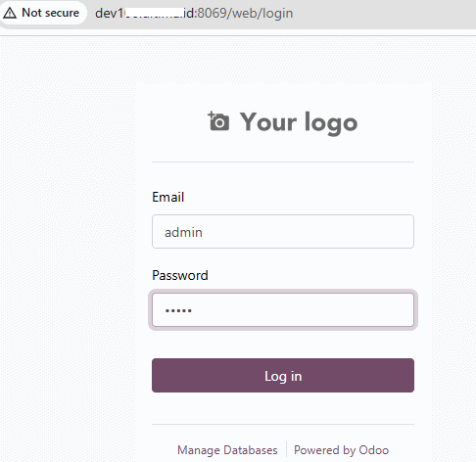Screen dimensions: 476x462
Task: Click the masked password dots
Action: (178, 310)
